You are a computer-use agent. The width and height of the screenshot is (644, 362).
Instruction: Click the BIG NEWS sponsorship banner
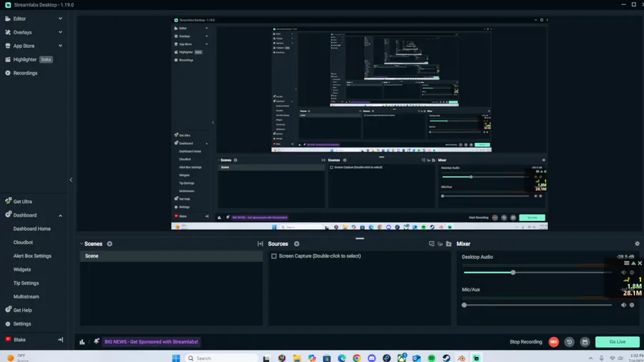tap(151, 341)
